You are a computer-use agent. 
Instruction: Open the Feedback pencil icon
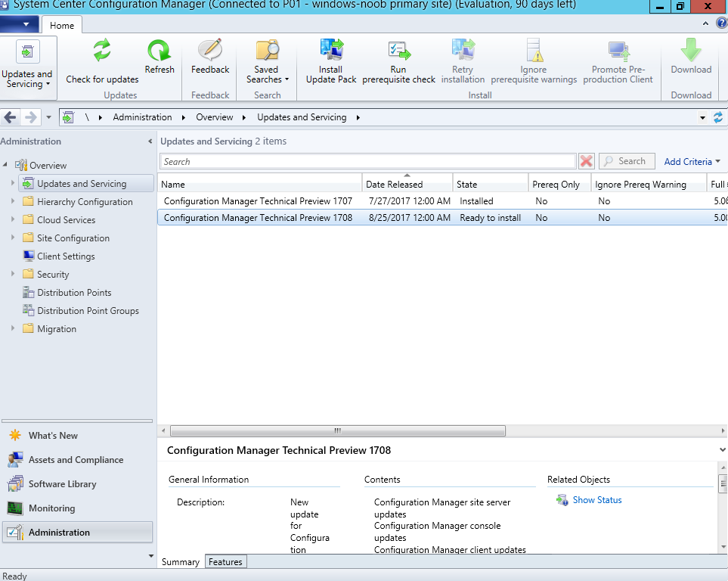coord(210,50)
